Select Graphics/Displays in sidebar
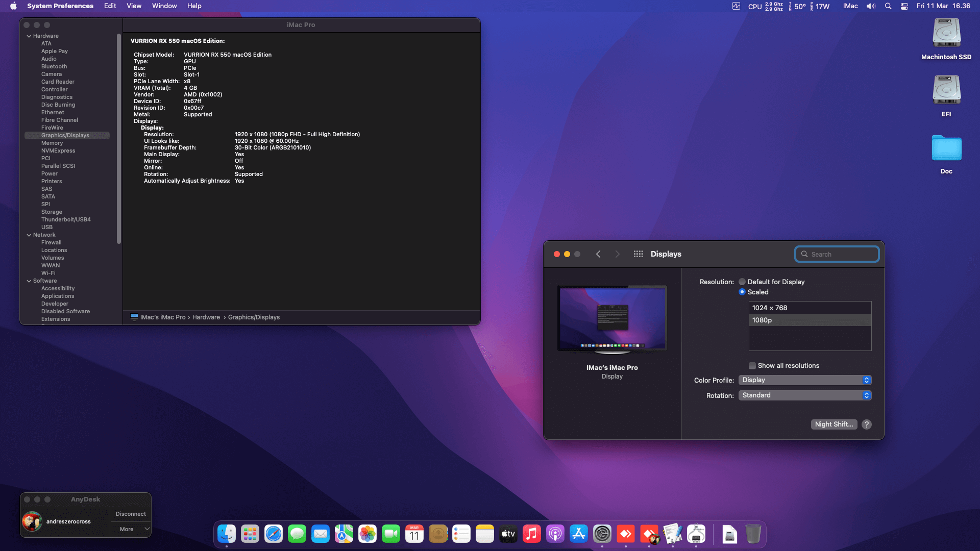Image resolution: width=980 pixels, height=551 pixels. pyautogui.click(x=67, y=136)
